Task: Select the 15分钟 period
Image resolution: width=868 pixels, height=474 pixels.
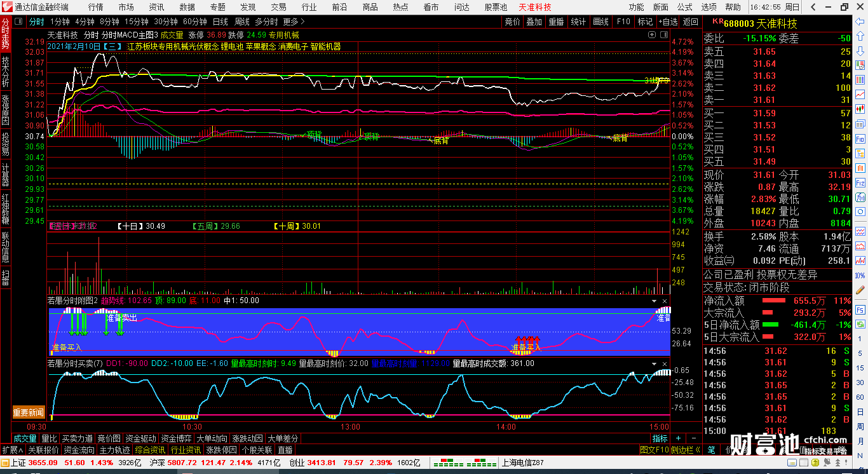Action: coord(136,22)
